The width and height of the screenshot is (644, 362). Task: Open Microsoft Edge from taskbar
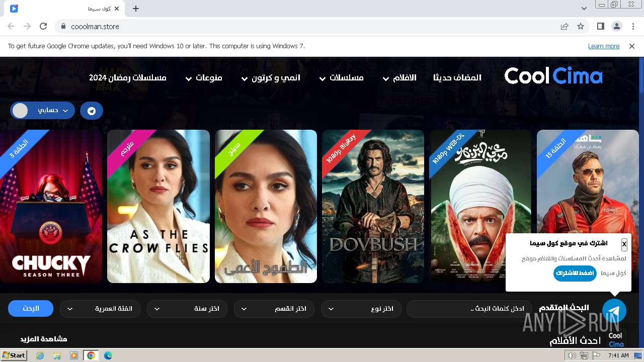click(108, 355)
